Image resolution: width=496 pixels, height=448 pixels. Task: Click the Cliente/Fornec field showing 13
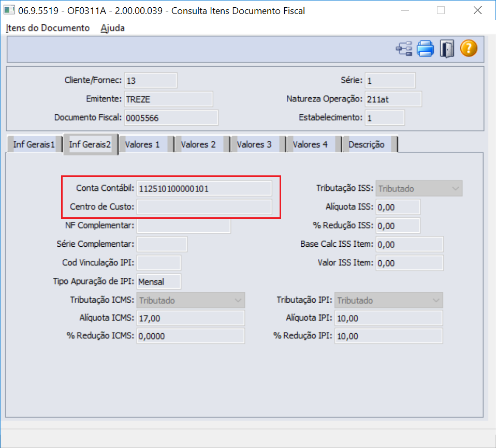coord(151,80)
